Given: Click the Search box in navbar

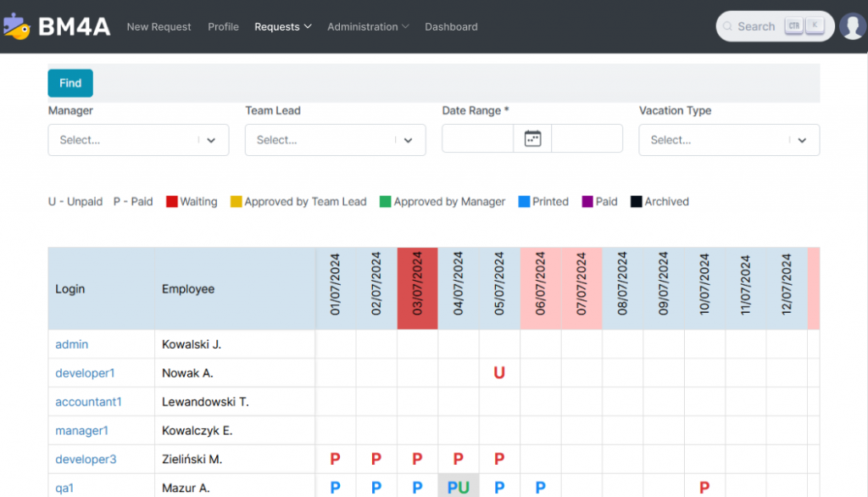Looking at the screenshot, I should [775, 26].
